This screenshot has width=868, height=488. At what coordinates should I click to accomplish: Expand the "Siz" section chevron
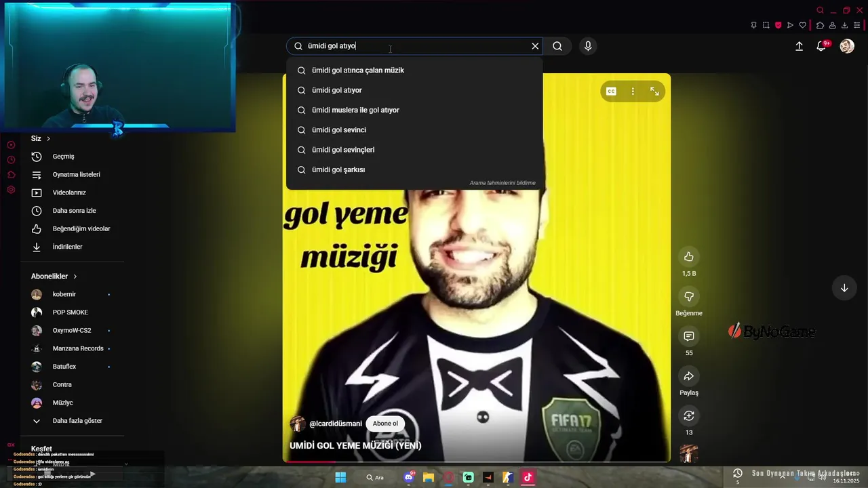(48, 138)
